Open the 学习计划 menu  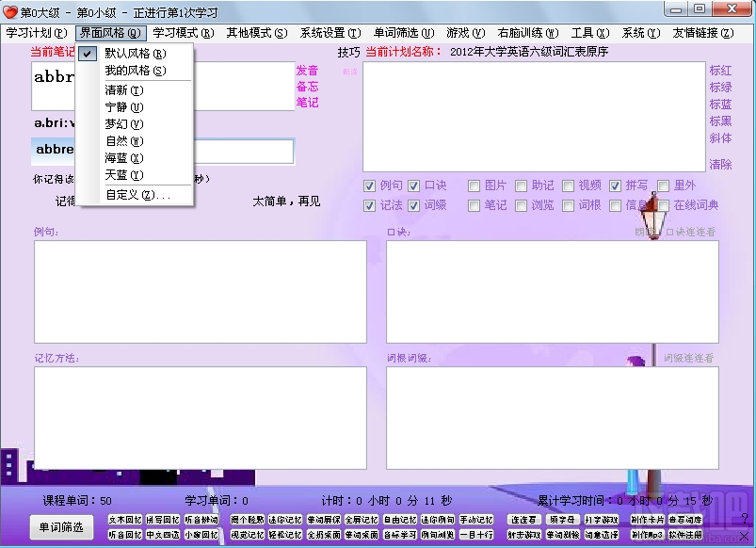[x=37, y=33]
